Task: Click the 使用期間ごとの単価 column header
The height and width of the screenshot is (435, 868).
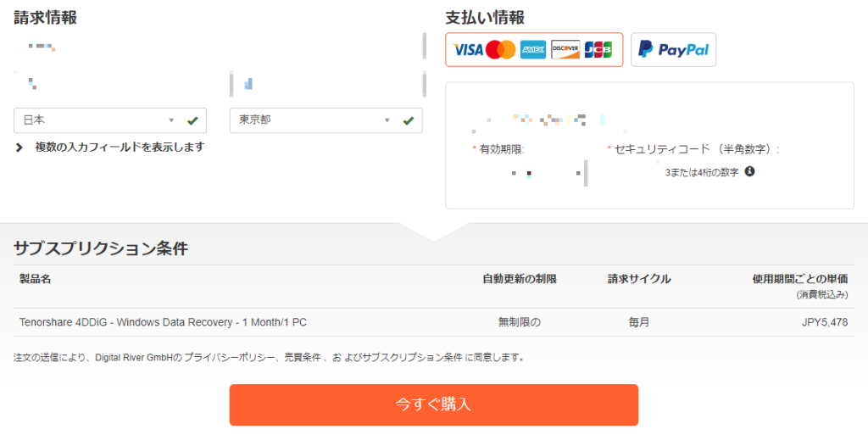Action: coord(800,279)
